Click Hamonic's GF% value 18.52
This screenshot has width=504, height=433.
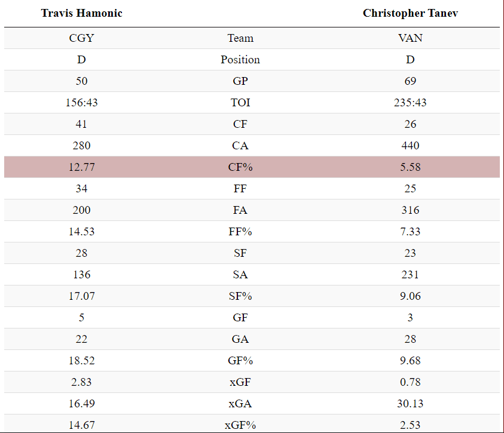coord(81,361)
